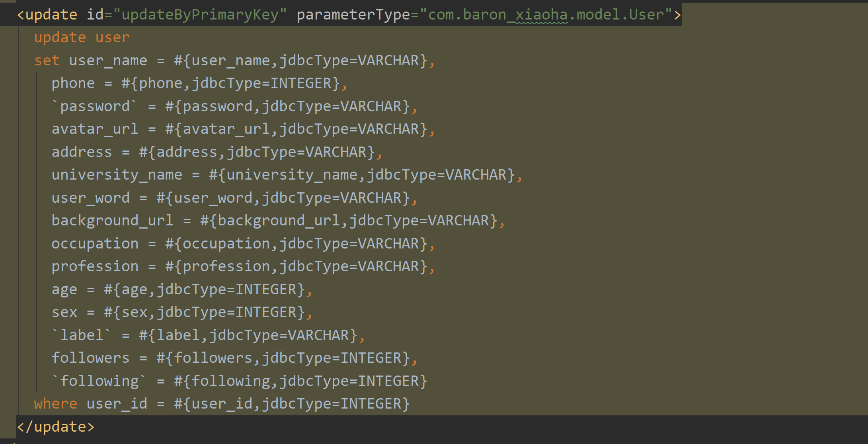Click the address column name
This screenshot has height=444, width=868.
[x=82, y=152]
